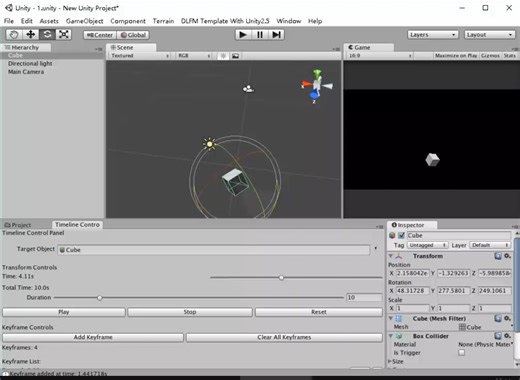Collapse the Transform component

[x=391, y=256]
